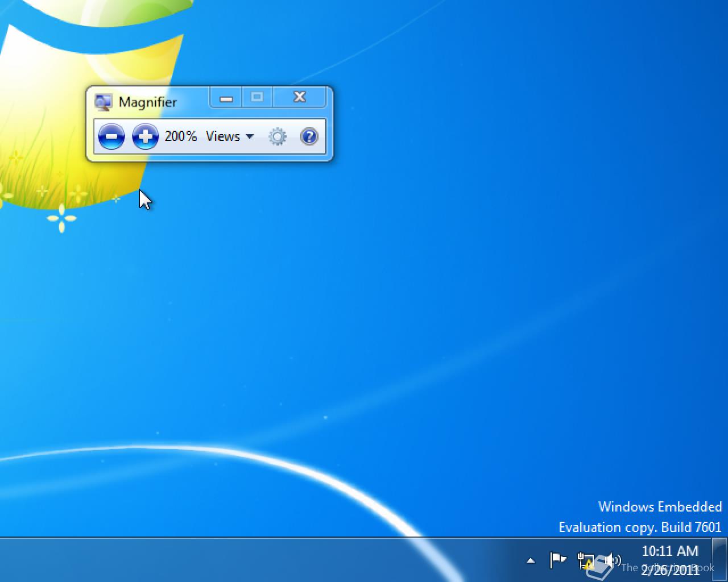
Task: Click the 200% zoom level text
Action: [x=181, y=136]
